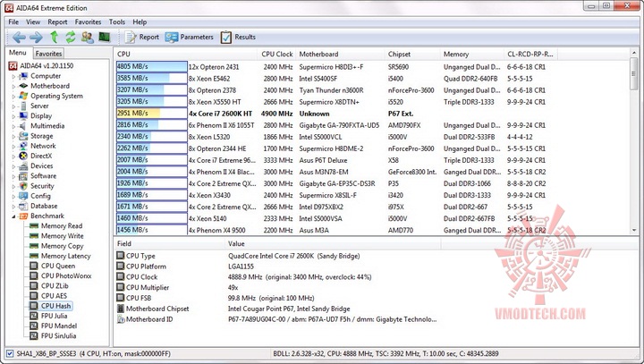Expand the Database node arrow
Image resolution: width=644 pixels, height=364 pixels.
[x=13, y=206]
